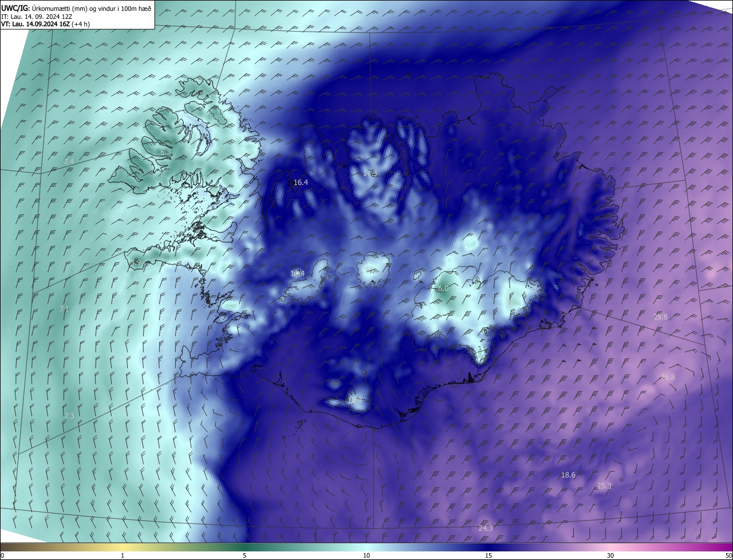The width and height of the screenshot is (733, 560).
Task: Click the 26.8 value label
Action: [668, 377]
